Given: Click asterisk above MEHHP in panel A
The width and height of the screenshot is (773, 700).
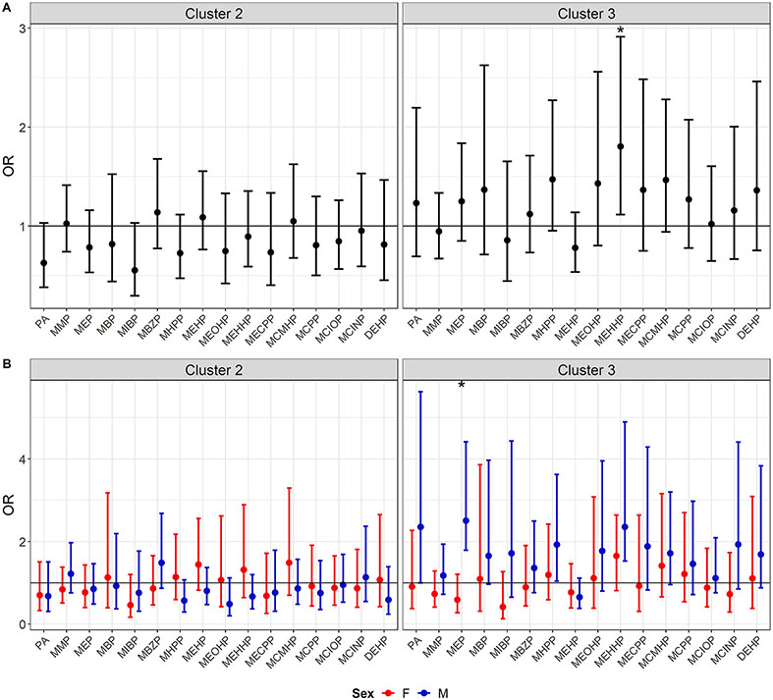Looking at the screenshot, I should [x=621, y=32].
